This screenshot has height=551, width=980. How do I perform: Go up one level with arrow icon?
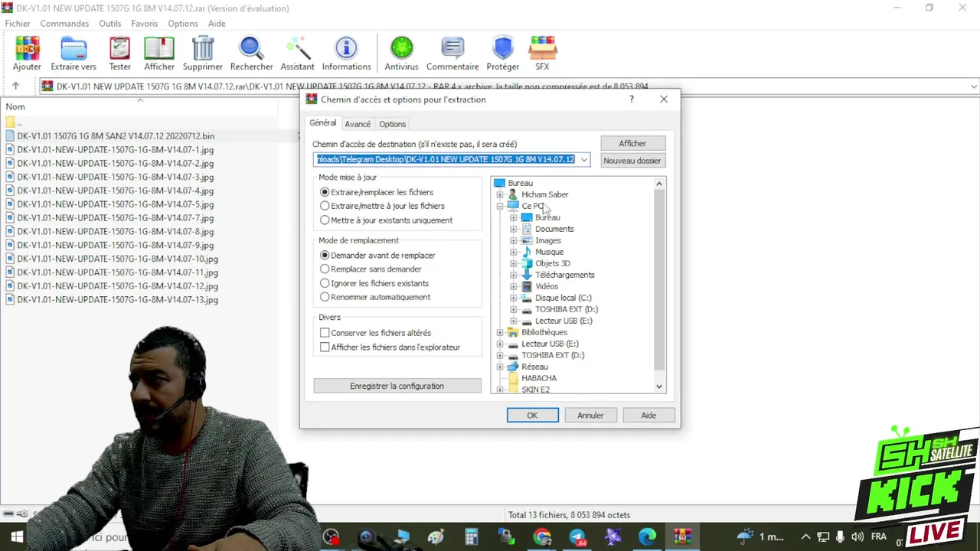(15, 86)
